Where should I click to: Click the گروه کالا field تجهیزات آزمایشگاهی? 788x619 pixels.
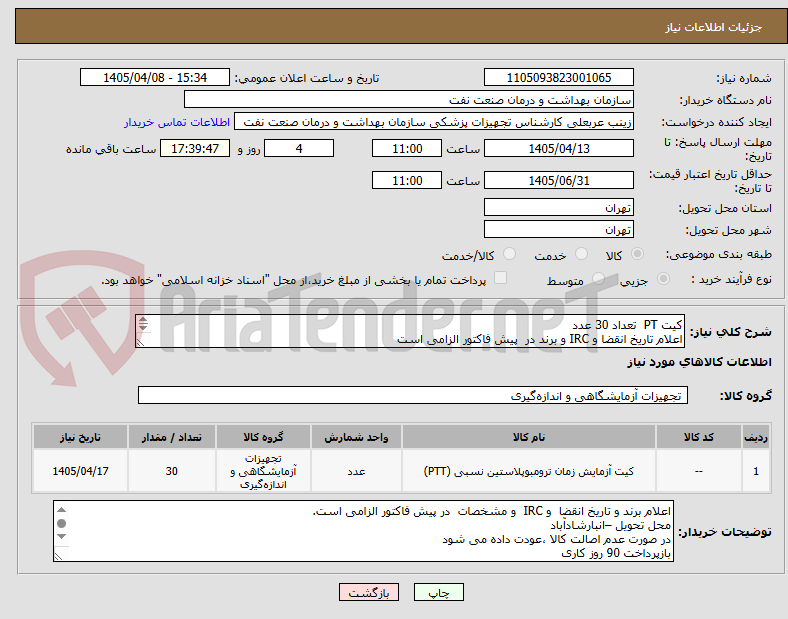pos(413,395)
